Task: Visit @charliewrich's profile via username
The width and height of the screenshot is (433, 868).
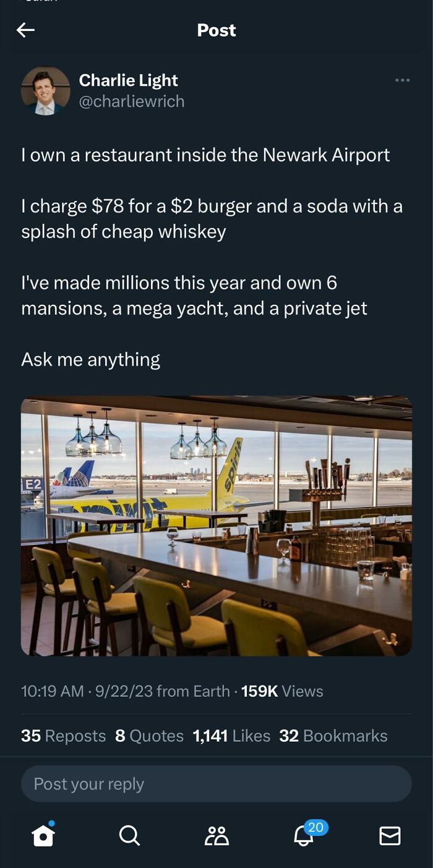Action: pyautogui.click(x=131, y=101)
